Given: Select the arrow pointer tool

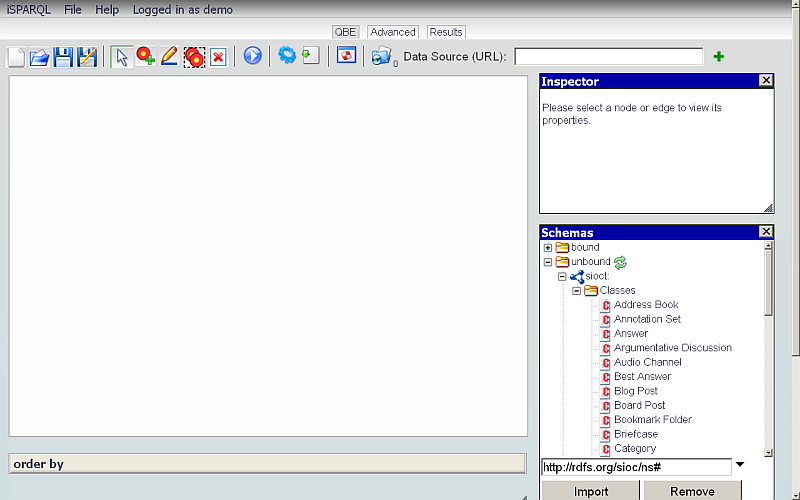Looking at the screenshot, I should (x=121, y=57).
